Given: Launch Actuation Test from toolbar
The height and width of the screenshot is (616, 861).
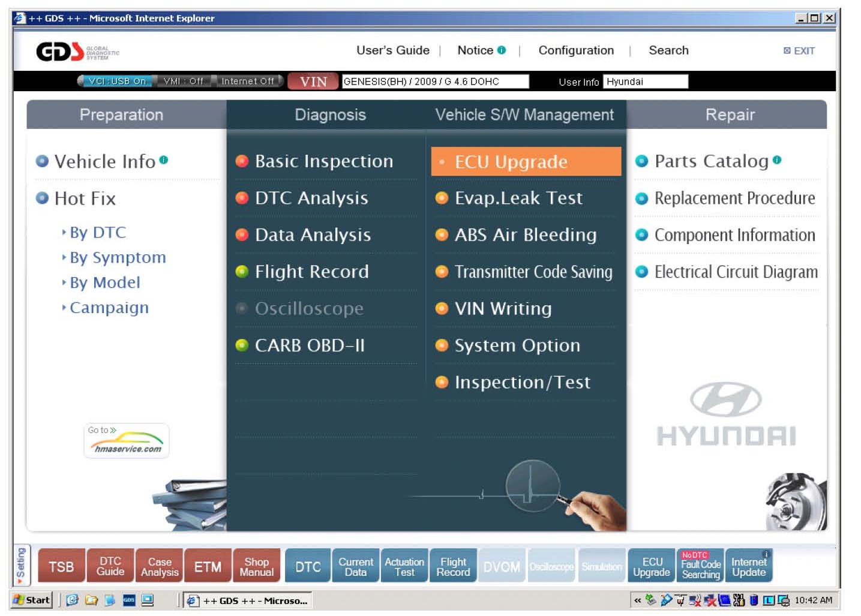Looking at the screenshot, I should coord(404,566).
